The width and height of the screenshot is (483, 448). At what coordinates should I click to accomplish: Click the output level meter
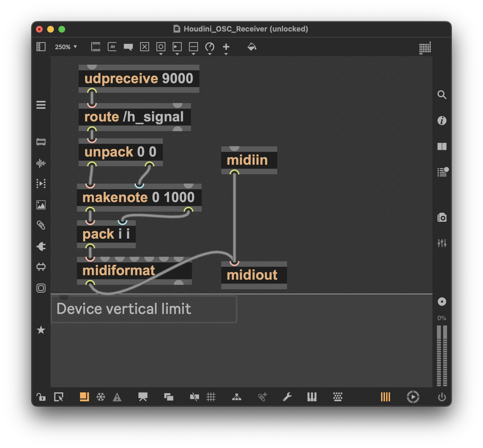442,356
